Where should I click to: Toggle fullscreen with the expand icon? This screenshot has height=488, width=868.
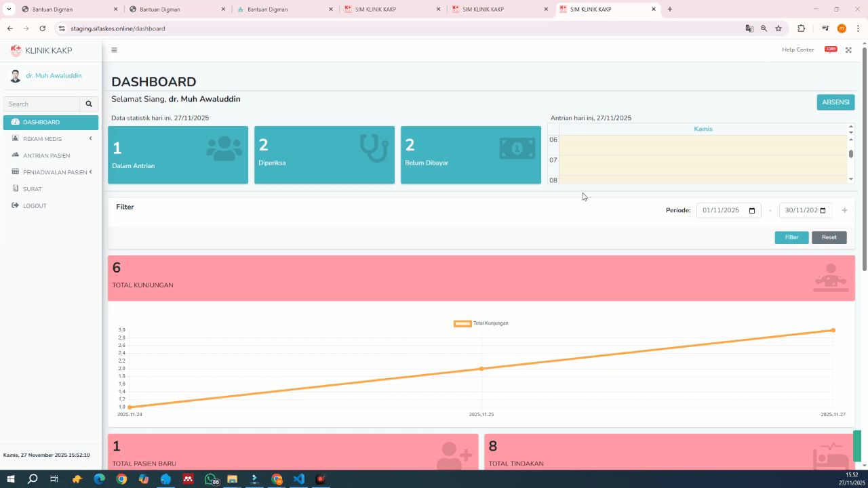click(848, 50)
